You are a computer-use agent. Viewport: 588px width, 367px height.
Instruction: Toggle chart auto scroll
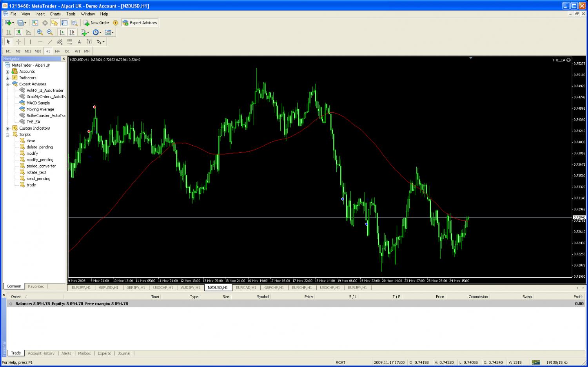62,33
